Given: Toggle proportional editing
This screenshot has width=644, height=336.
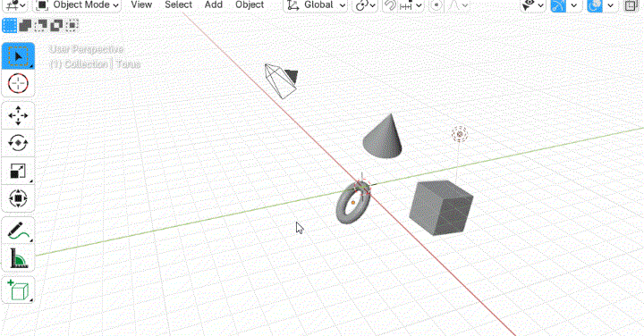Looking at the screenshot, I should pos(436,5).
